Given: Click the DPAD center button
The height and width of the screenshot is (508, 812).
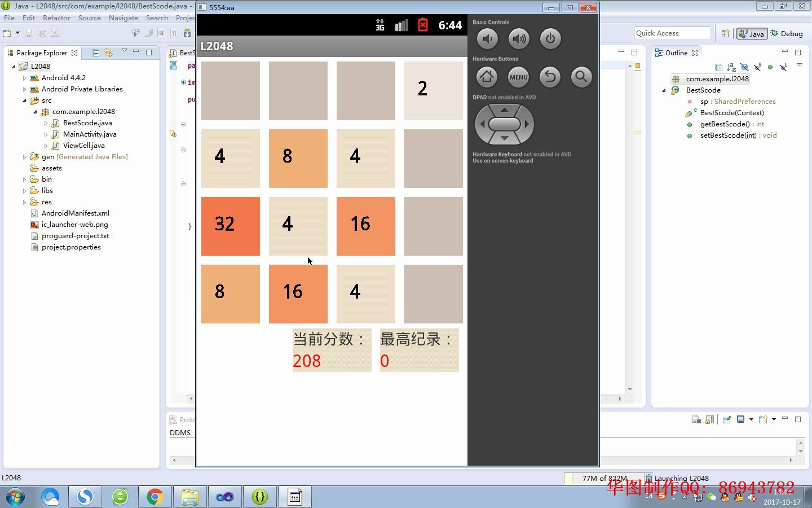Looking at the screenshot, I should 504,124.
